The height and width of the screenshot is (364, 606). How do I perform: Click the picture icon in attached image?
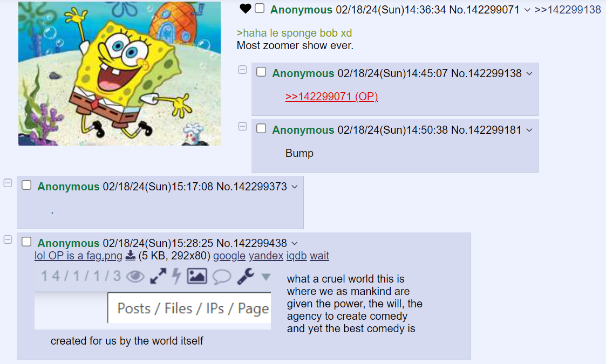tap(197, 276)
